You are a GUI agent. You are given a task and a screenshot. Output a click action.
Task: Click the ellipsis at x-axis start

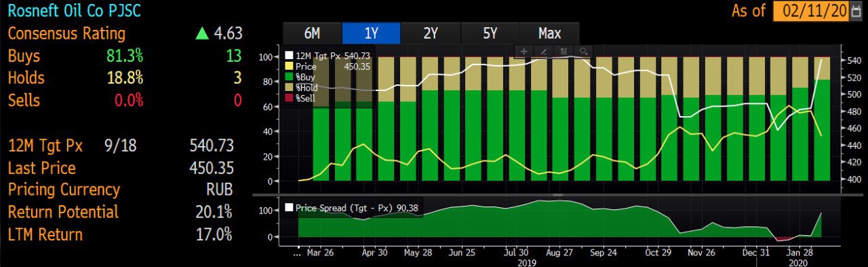[x=296, y=254]
